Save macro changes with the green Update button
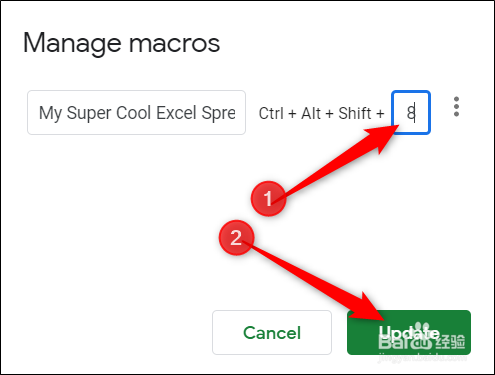Screen dimensions: 495x375 (x=409, y=332)
